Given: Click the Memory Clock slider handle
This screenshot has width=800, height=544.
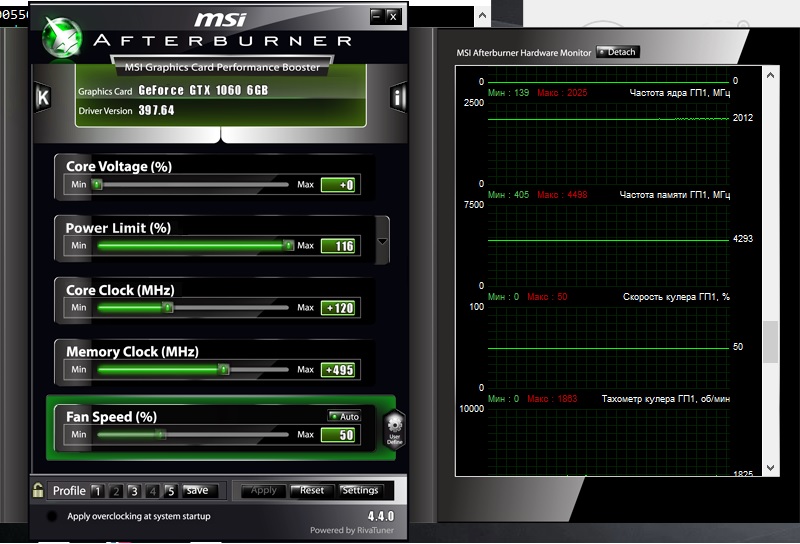Looking at the screenshot, I should point(223,369).
